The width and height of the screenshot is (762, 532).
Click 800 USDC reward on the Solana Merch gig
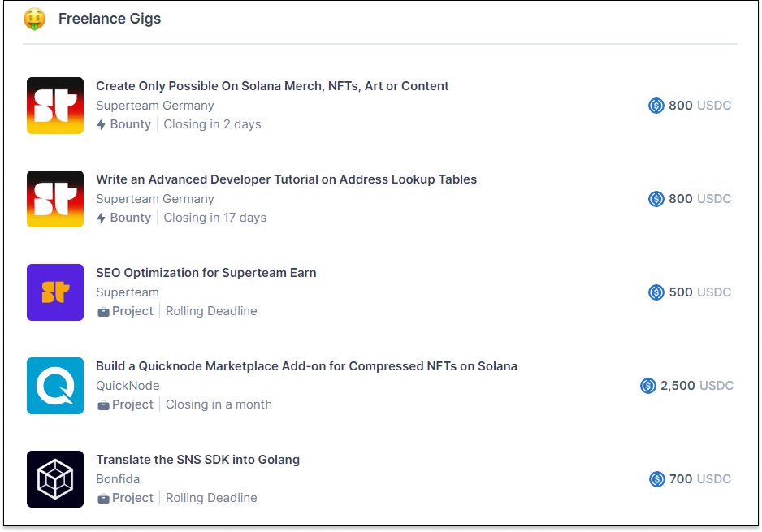pos(699,106)
